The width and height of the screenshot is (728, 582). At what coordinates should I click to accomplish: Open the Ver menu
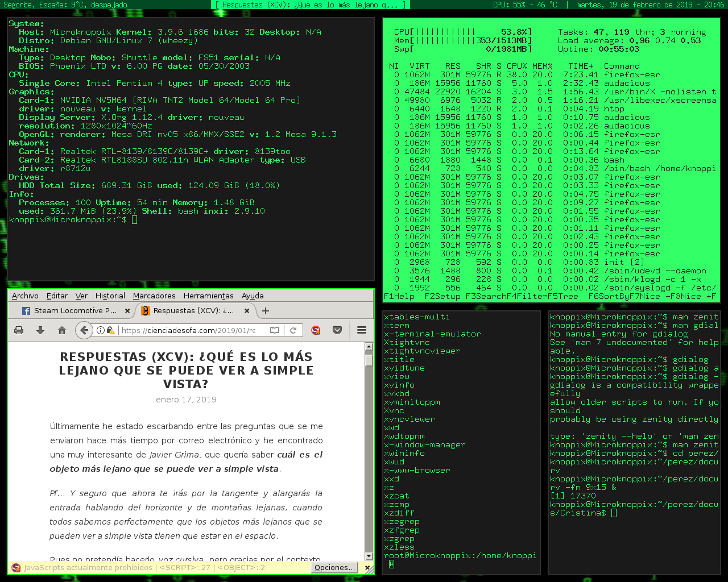(81, 296)
